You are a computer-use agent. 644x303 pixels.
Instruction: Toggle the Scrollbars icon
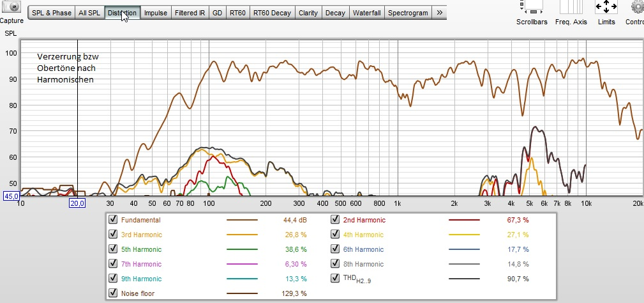pos(532,6)
